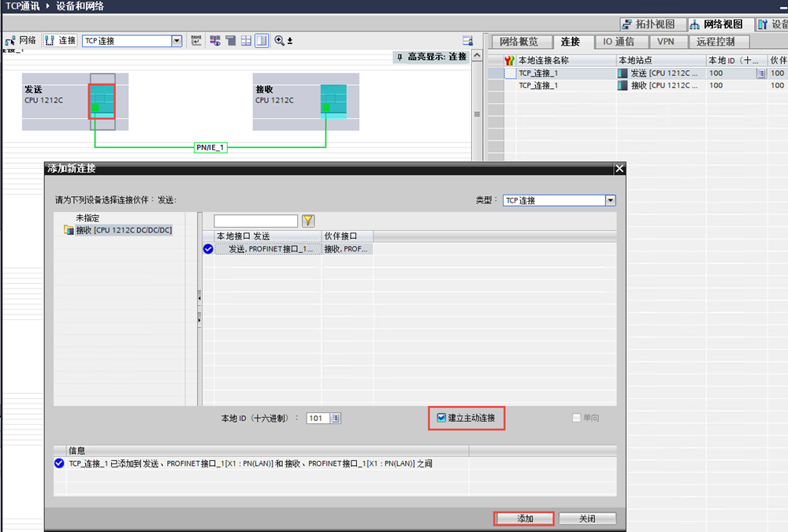Click the 本地 ID hexadecimal input field
Screen dimensions: 788x532
click(318, 419)
